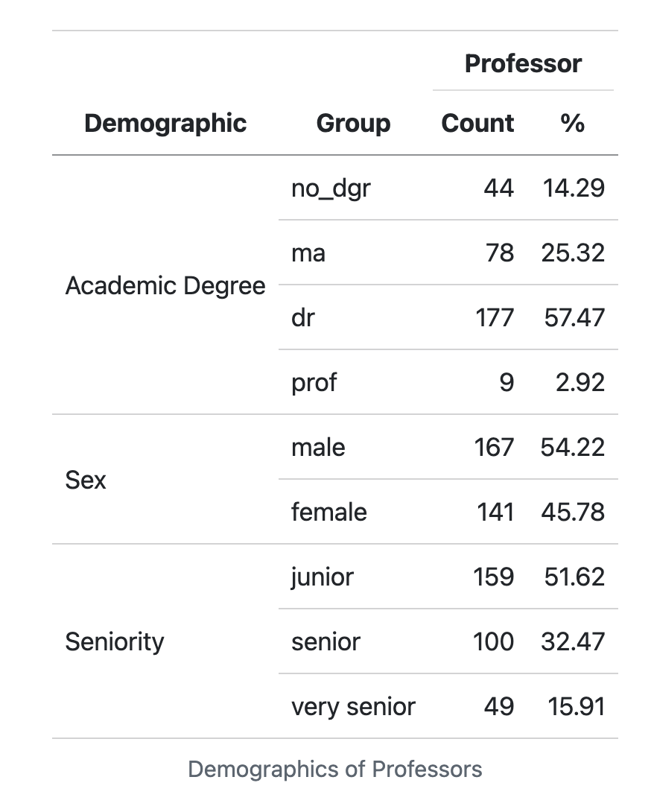Click the dr group cell
The image size is (654, 812).
[x=302, y=317]
